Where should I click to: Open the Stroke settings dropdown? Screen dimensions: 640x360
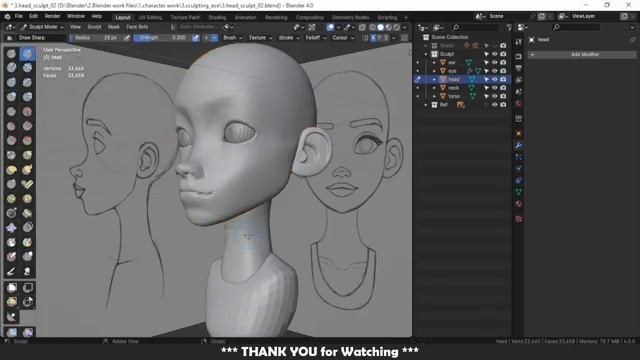pyautogui.click(x=289, y=38)
